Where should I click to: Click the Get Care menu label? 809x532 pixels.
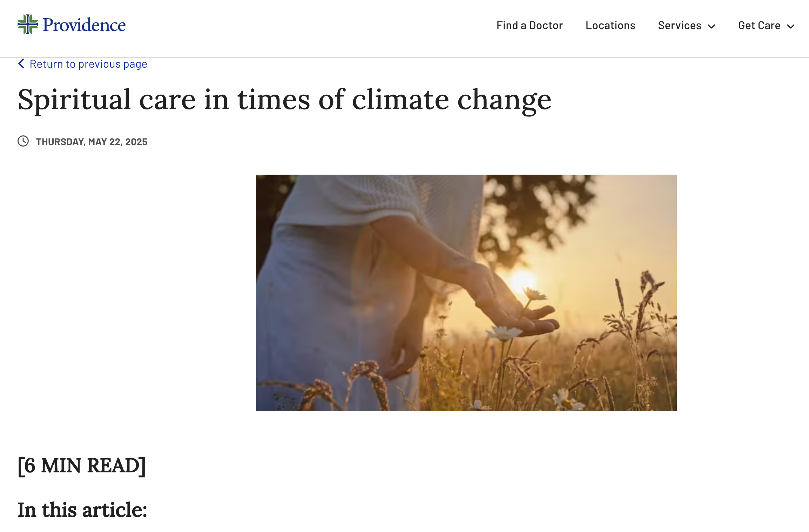(x=759, y=26)
